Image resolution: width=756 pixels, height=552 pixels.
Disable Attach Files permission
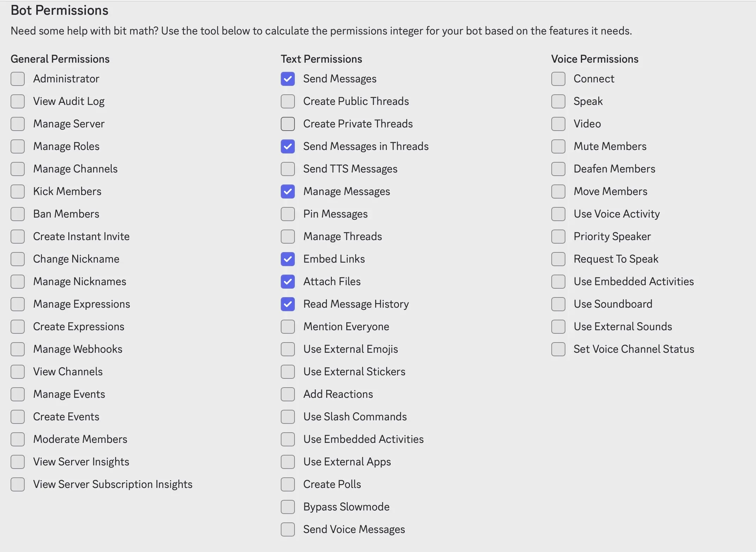[288, 282]
